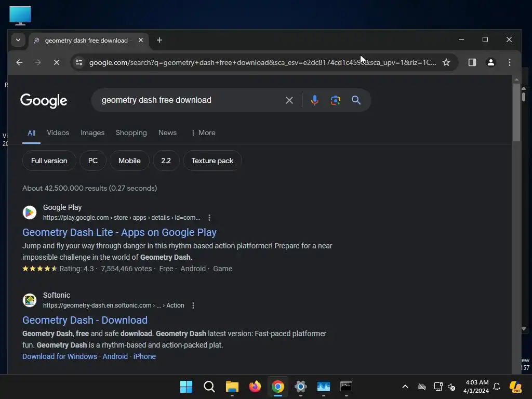The height and width of the screenshot is (399, 532).
Task: Go to the Google homepage logo
Action: pos(44,100)
